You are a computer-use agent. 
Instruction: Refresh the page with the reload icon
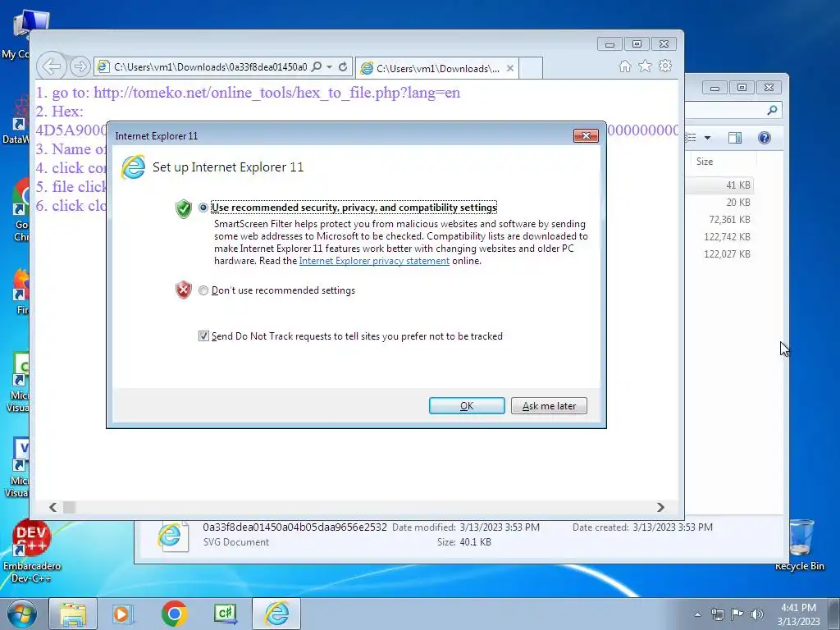(x=343, y=66)
